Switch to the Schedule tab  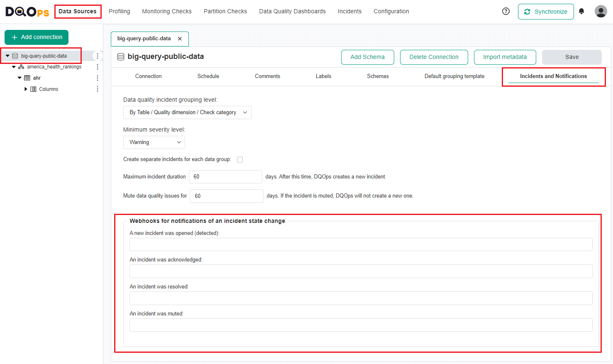(208, 76)
